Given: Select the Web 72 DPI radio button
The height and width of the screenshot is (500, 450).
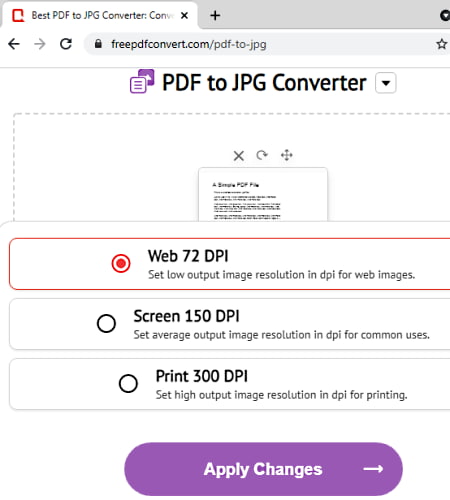Looking at the screenshot, I should pos(121,263).
